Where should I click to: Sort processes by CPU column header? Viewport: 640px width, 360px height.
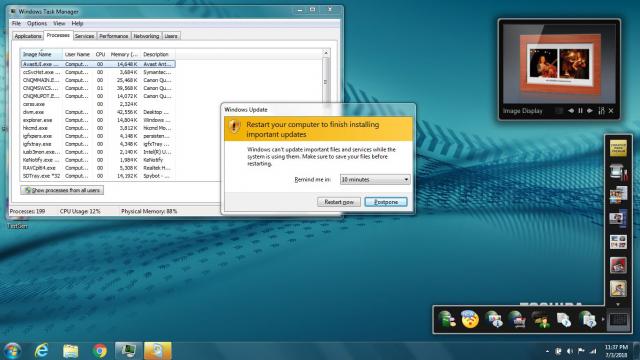tap(100, 54)
